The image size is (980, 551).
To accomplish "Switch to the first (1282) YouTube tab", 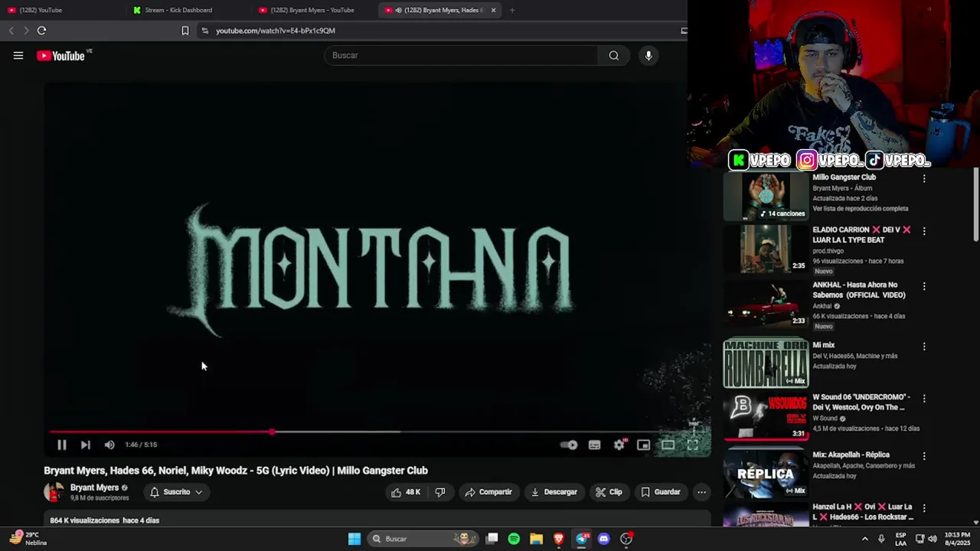I will 61,10.
